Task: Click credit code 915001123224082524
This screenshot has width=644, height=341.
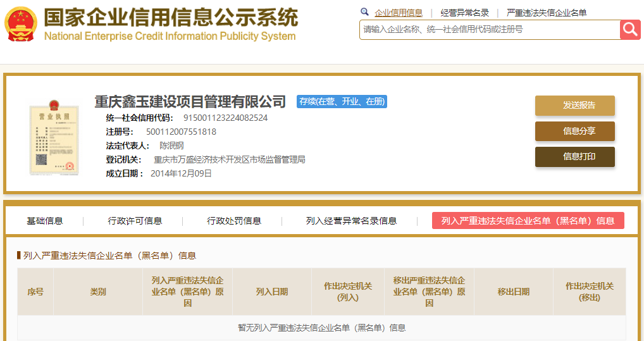Action: pos(225,118)
